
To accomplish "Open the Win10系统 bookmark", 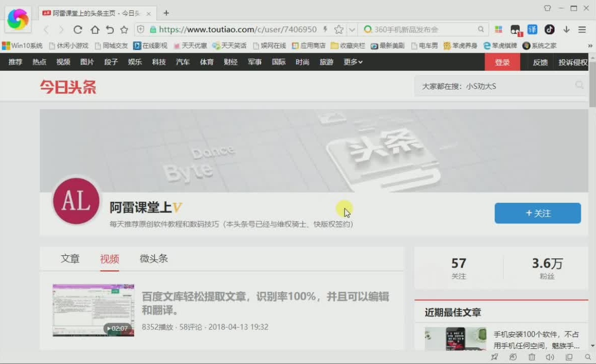I will coord(22,45).
